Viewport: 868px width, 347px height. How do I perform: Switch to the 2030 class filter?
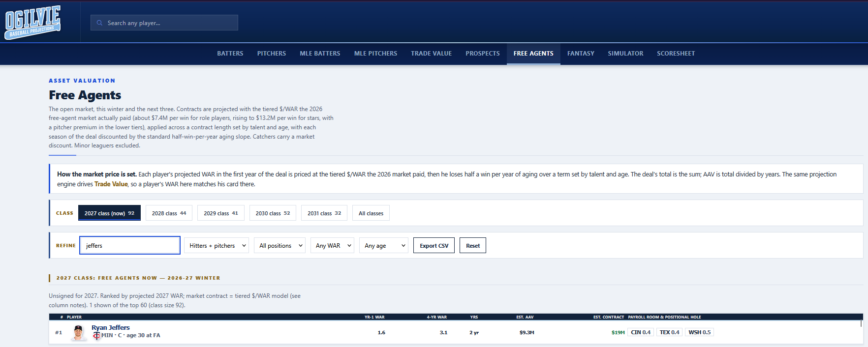(273, 213)
